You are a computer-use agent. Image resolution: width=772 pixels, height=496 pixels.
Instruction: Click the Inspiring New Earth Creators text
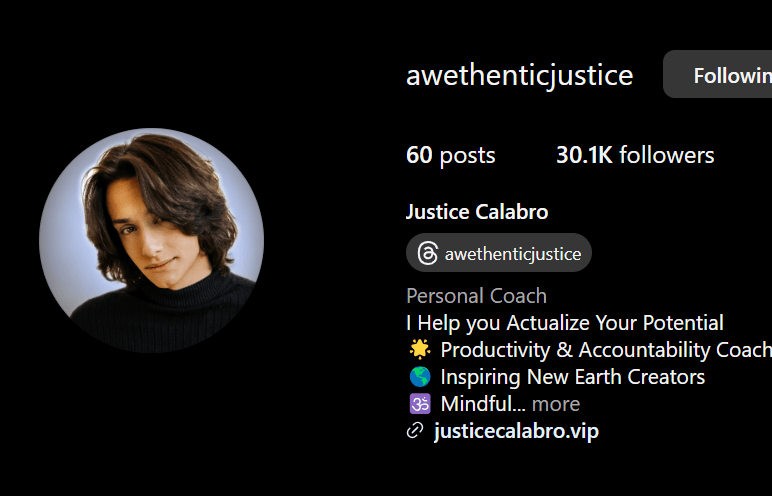(573, 377)
